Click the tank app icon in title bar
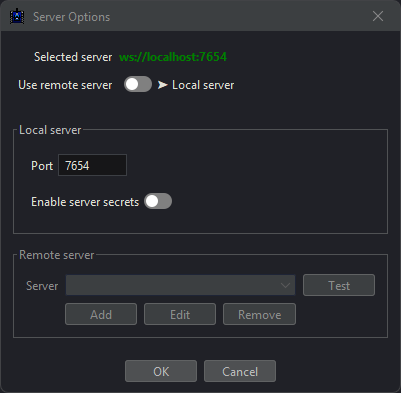 click(17, 16)
